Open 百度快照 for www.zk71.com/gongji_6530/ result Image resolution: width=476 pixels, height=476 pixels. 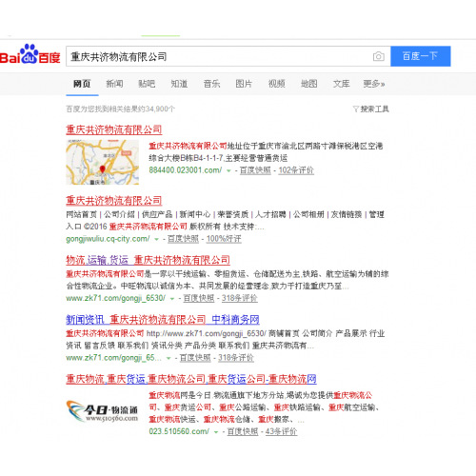(199, 298)
